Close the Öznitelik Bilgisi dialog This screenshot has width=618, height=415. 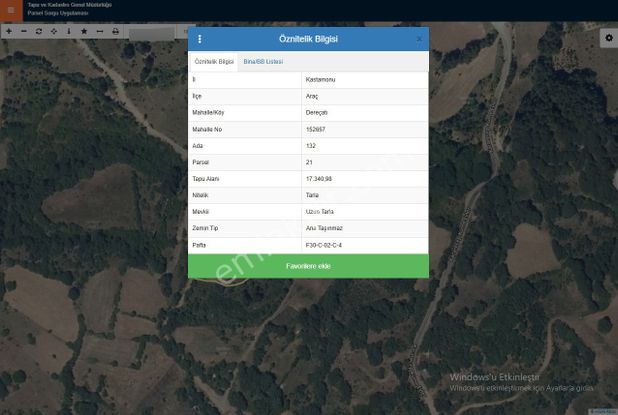tap(419, 39)
